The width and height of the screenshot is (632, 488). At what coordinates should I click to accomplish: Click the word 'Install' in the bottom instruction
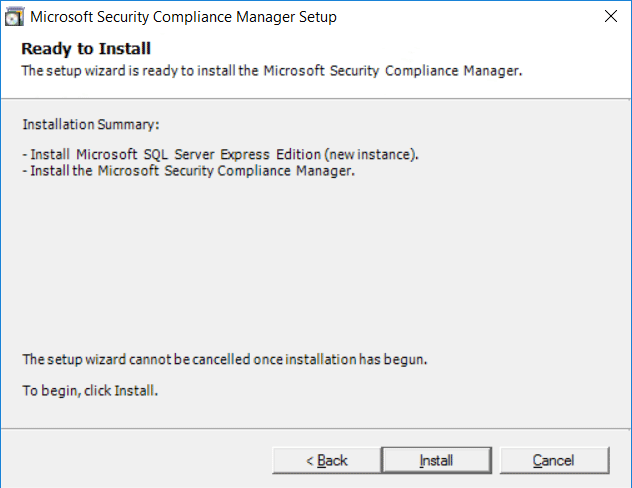click(134, 391)
